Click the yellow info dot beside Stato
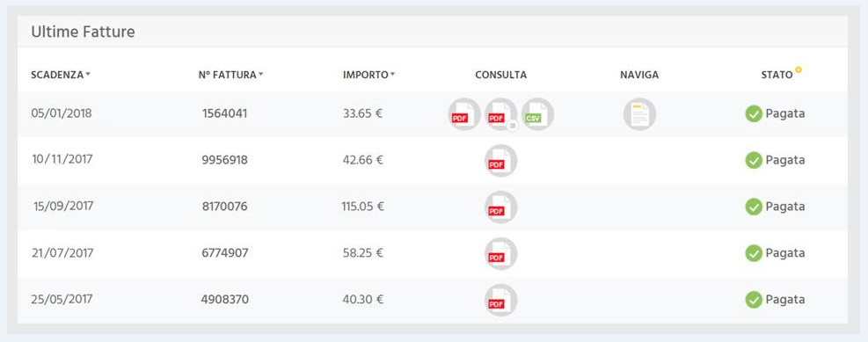Viewport: 868px width, 342px height. point(799,69)
